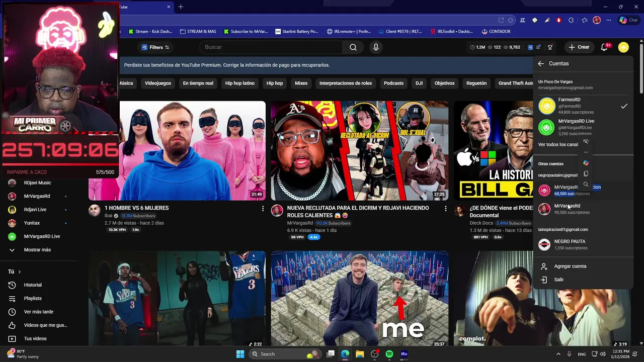Open Edge favorites star-list icon
The image size is (644, 362).
point(584,20)
